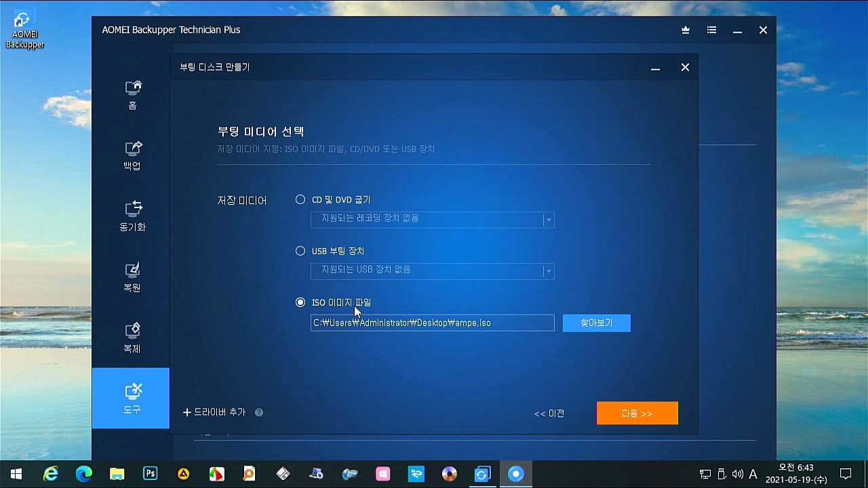This screenshot has width=868, height=488.
Task: Expand the USB device dropdown
Action: 548,271
